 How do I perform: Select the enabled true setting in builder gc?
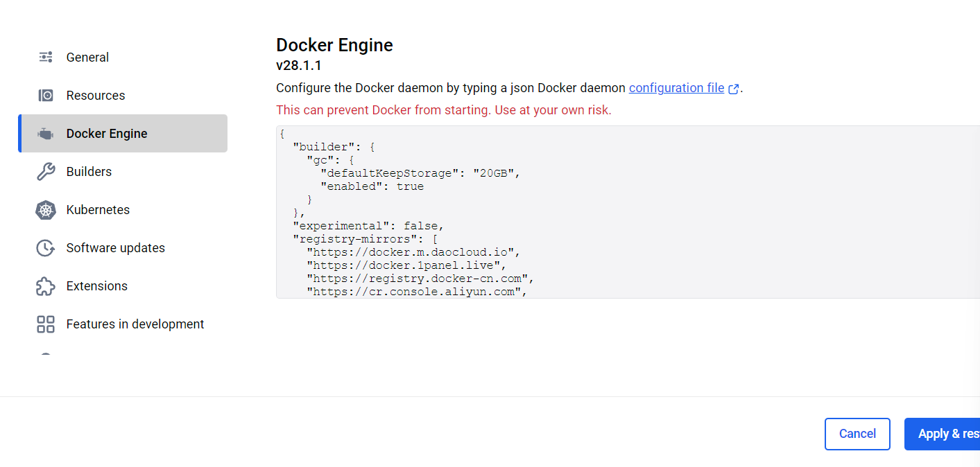tap(371, 186)
